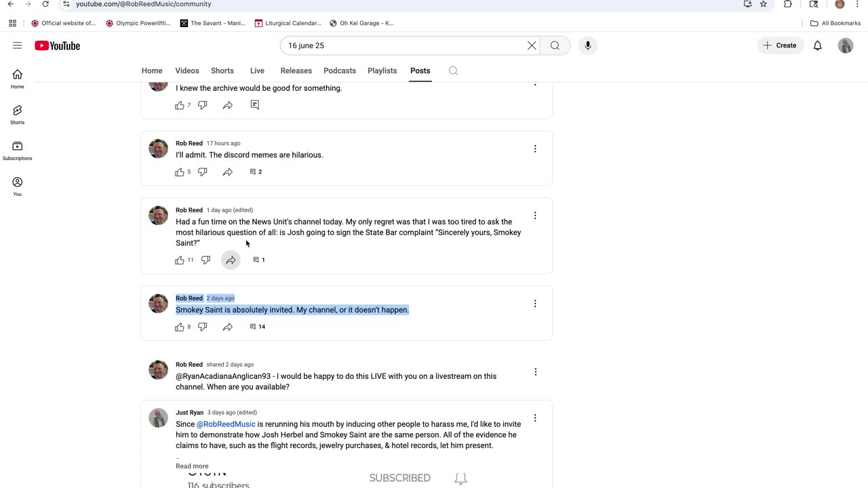The height and width of the screenshot is (488, 868).
Task: Dislike the News Unit's channel post
Action: pyautogui.click(x=205, y=260)
